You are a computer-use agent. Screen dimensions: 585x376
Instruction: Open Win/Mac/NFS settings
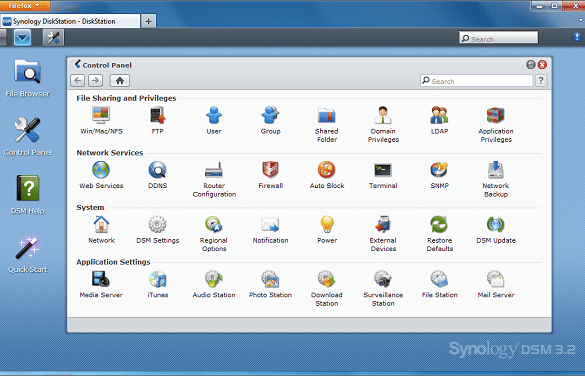click(x=101, y=115)
